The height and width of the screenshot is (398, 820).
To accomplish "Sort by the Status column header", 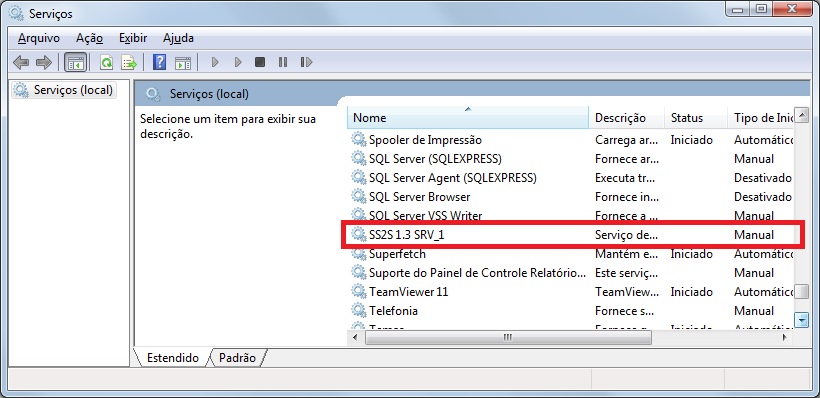I will (x=696, y=118).
